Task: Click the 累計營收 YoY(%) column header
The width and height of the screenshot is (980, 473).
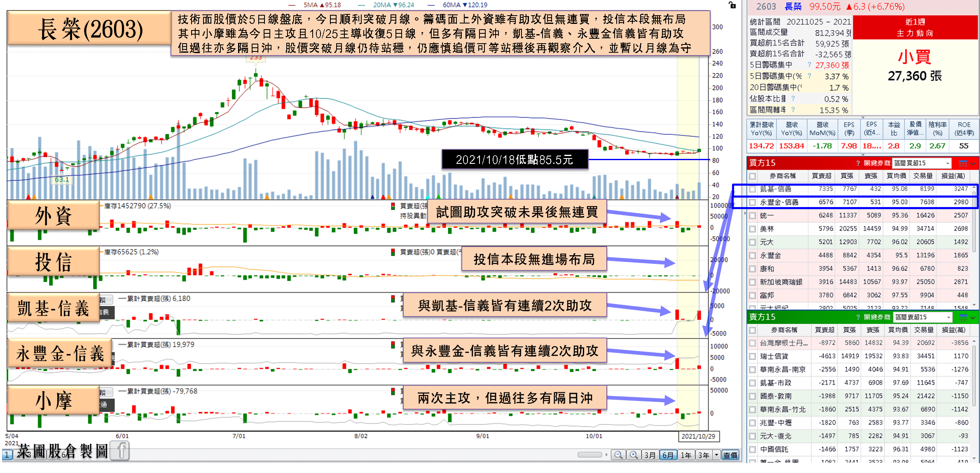Action: coord(761,129)
